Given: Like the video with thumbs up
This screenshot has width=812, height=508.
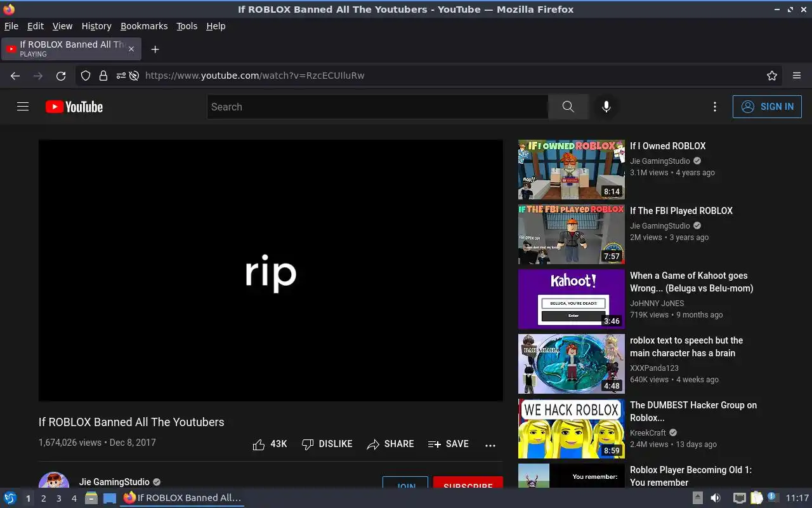Looking at the screenshot, I should [x=270, y=444].
